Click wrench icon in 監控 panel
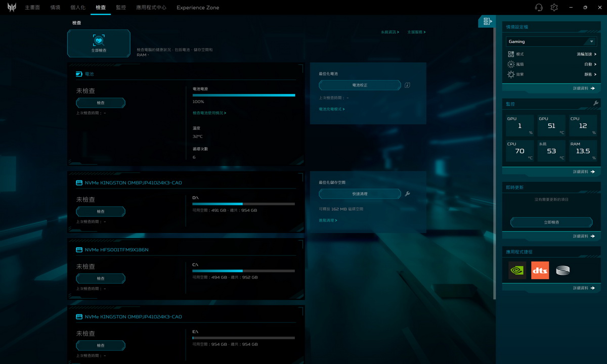 coord(595,104)
